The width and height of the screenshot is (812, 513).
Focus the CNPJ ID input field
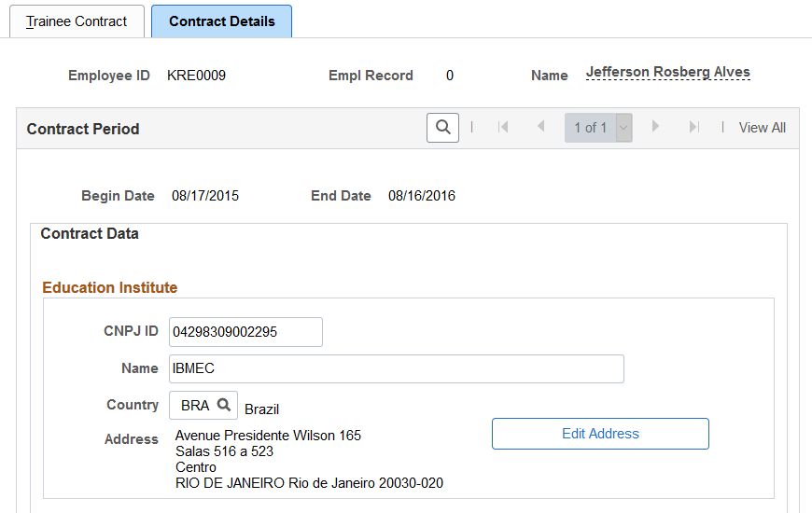tap(246, 332)
